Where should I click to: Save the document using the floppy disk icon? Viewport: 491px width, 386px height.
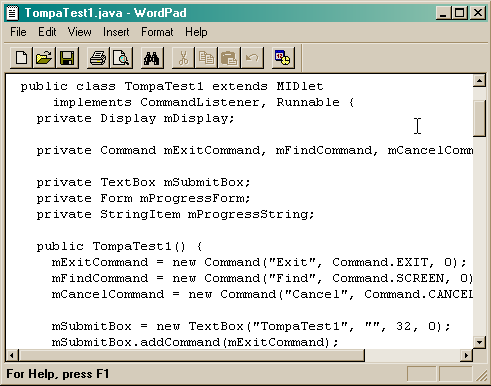(67, 58)
